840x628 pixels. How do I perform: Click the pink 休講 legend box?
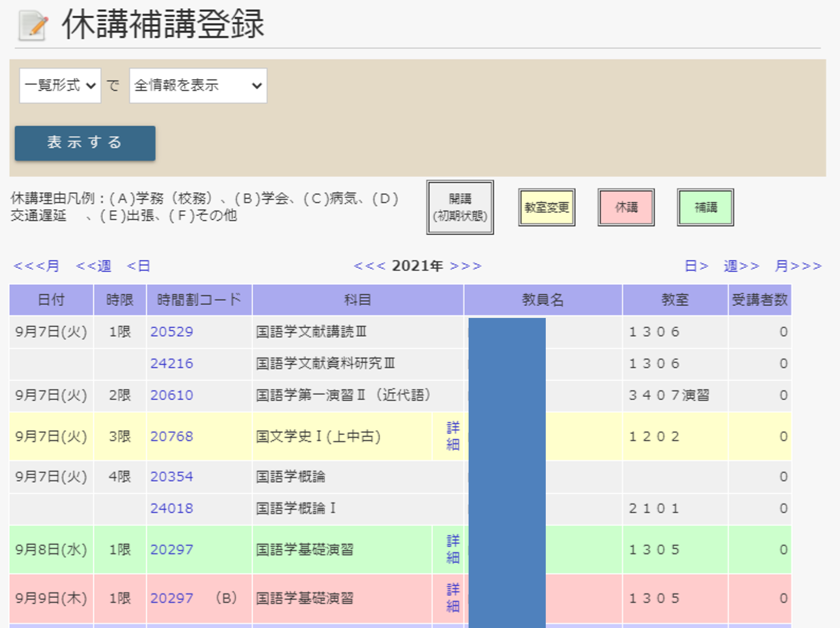point(626,207)
